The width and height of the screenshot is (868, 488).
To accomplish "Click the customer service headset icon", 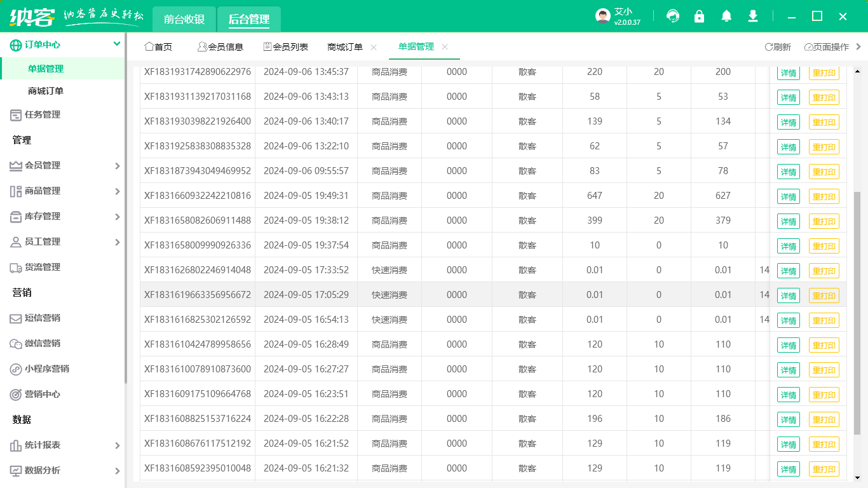I will 673,17.
